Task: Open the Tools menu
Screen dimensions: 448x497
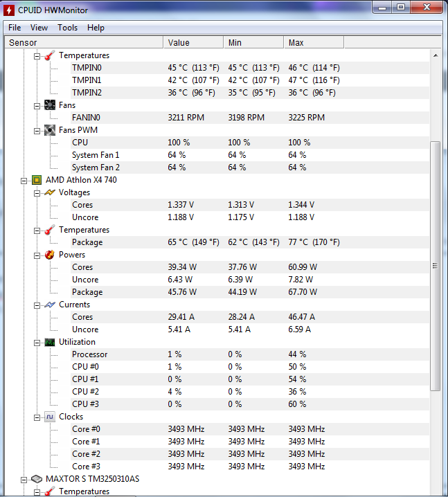Action: click(67, 28)
